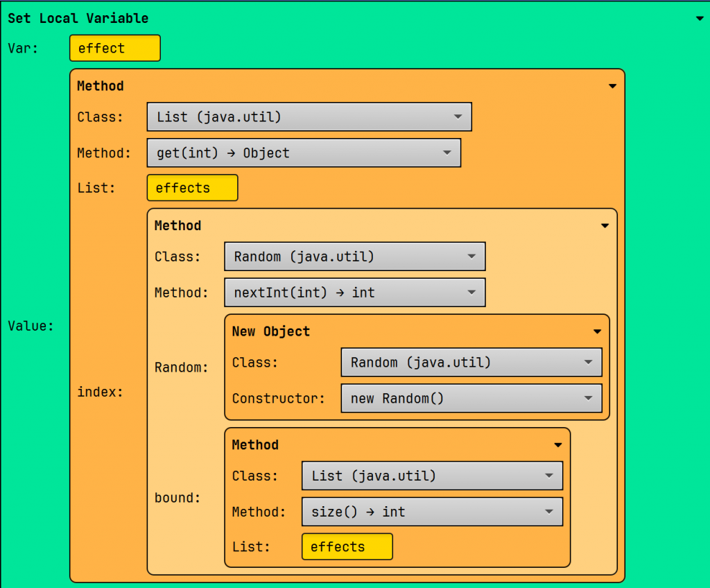
Task: Collapse the Set Local Variable block arrow
Action: coord(700,19)
